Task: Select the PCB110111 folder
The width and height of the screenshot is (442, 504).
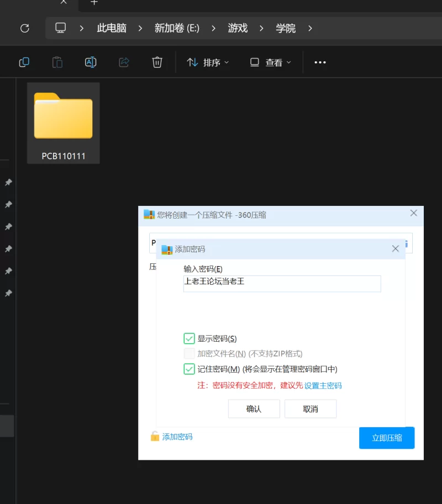Action: click(x=64, y=123)
